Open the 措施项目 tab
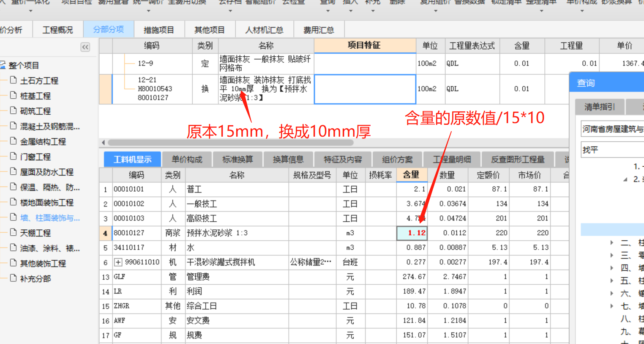 coord(159,30)
